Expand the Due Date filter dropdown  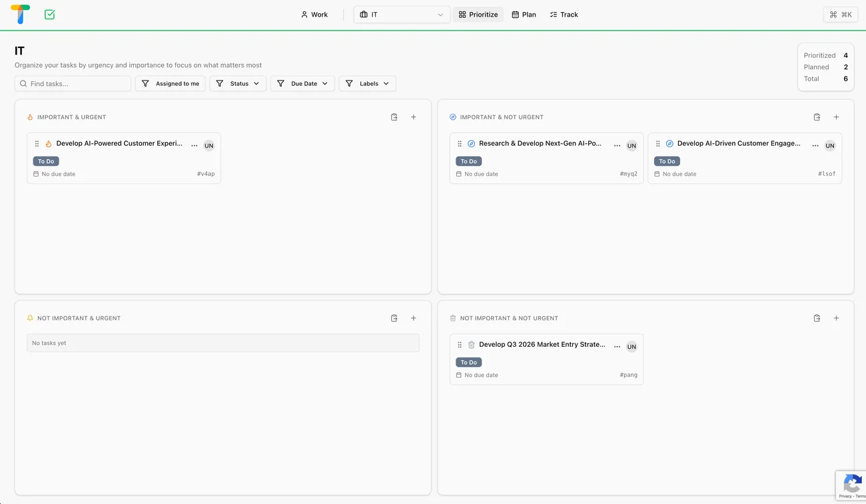click(302, 84)
